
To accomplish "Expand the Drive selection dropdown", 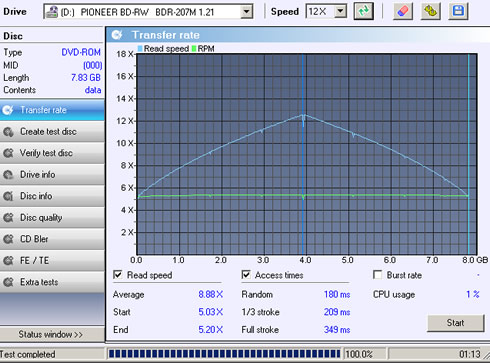I will tap(246, 12).
